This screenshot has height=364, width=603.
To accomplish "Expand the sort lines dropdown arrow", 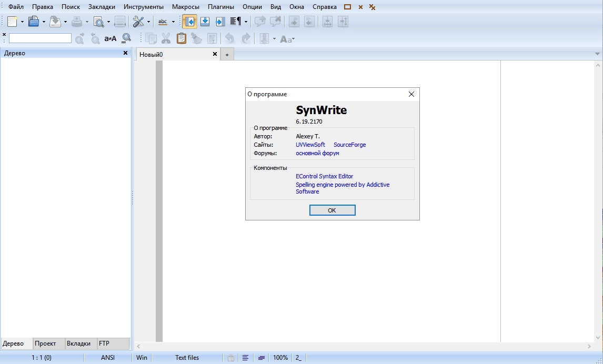I will [274, 39].
